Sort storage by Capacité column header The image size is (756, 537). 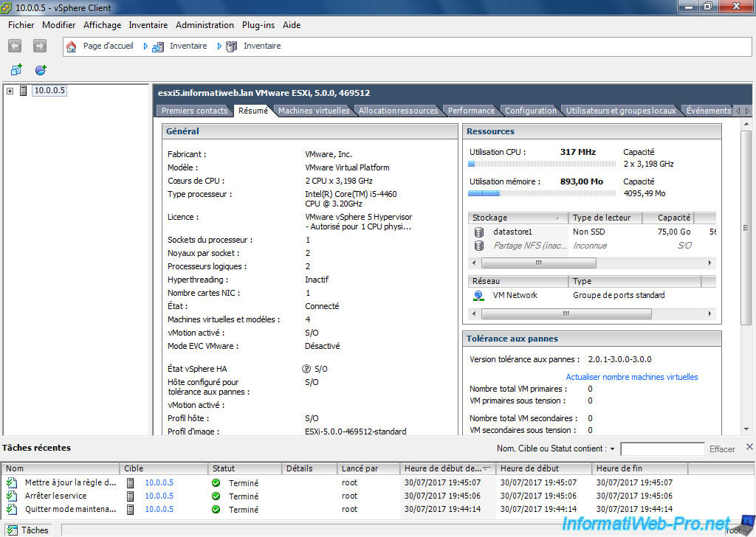pyautogui.click(x=668, y=218)
